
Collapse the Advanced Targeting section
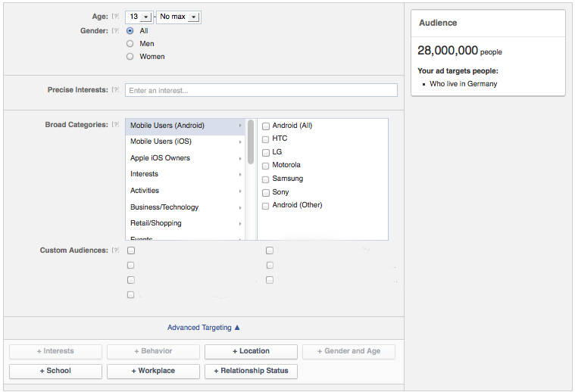[203, 328]
